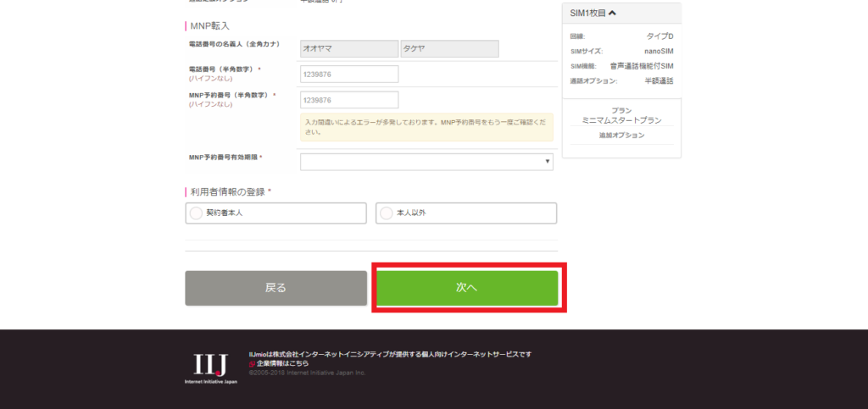Click the タイプD value text
The width and height of the screenshot is (868, 409).
(x=659, y=36)
